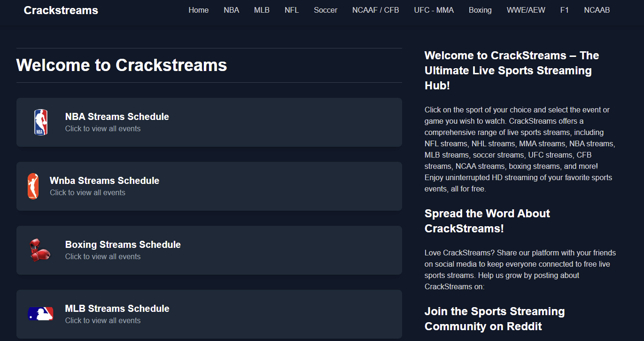Click paragraph starting 'Love CrackStreams? Share our platform'
Image resolution: width=644 pixels, height=341 pixels.
[520, 270]
